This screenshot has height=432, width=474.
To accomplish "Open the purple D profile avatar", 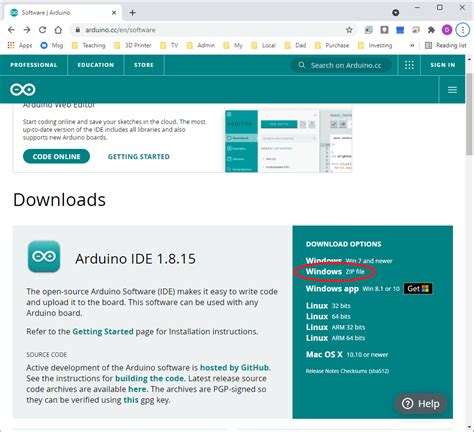I will point(447,30).
